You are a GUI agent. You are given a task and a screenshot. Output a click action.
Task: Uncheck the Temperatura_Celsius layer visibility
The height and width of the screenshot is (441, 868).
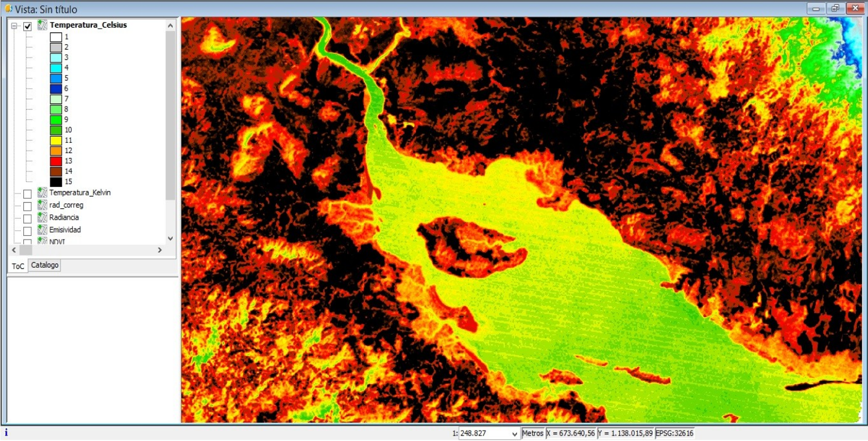28,26
